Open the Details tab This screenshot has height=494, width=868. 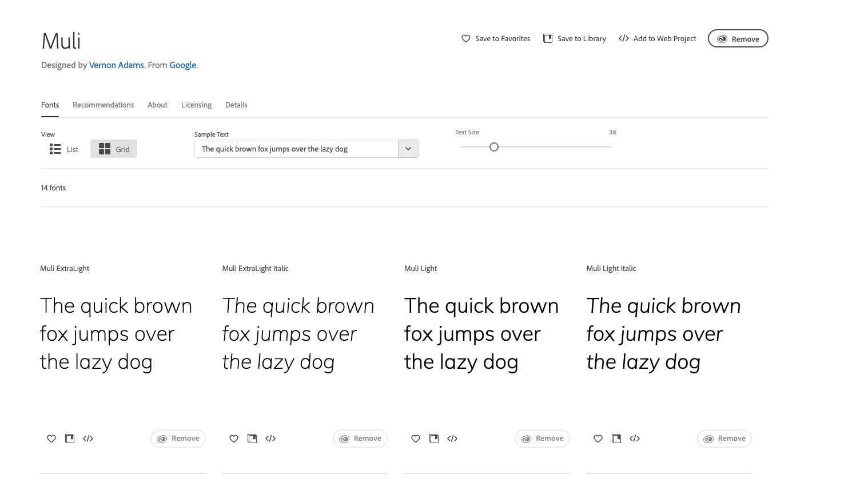point(236,105)
